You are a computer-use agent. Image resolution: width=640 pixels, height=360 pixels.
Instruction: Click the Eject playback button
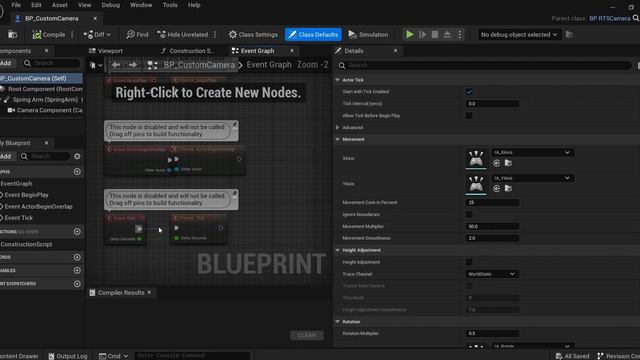pos(447,35)
